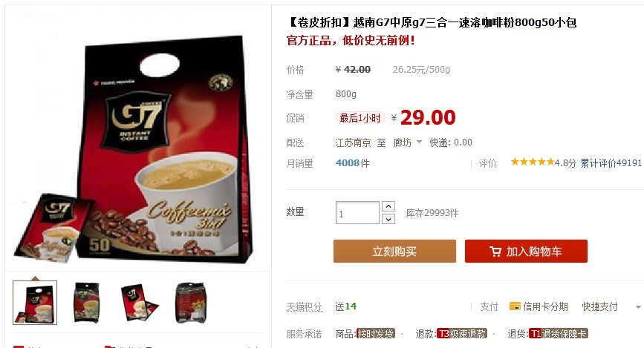Open the 累计评价49191 reviews link
This screenshot has width=644, height=348.
[611, 163]
